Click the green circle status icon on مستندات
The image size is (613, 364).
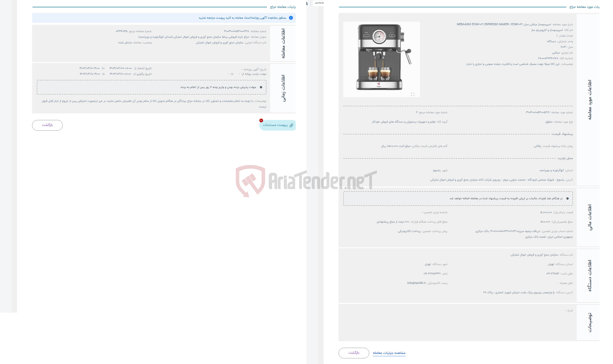click(x=261, y=120)
